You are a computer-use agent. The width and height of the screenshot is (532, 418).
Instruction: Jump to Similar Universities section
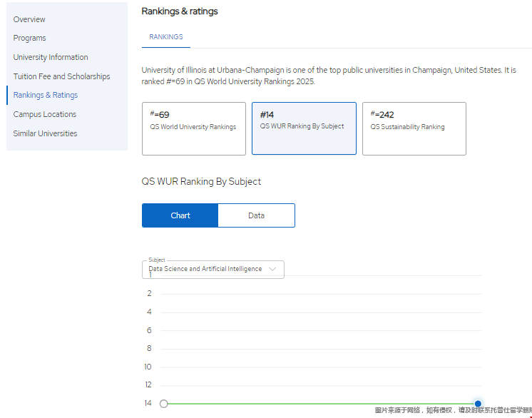click(x=45, y=133)
